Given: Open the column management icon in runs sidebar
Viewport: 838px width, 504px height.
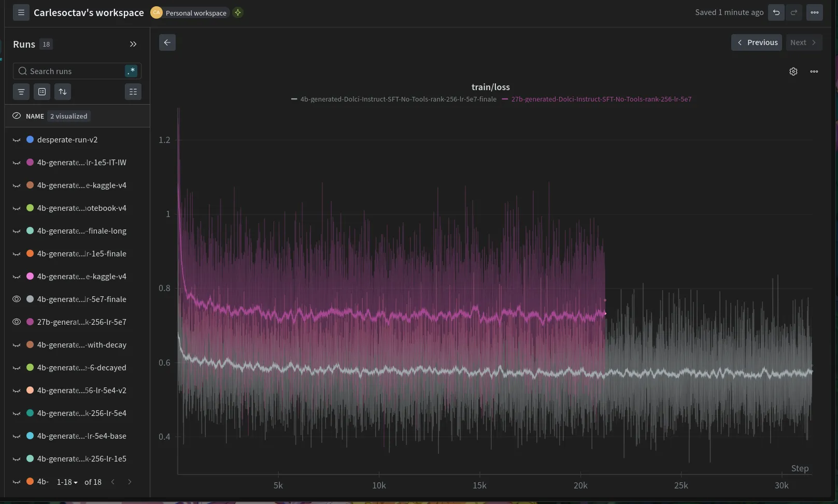Looking at the screenshot, I should click(133, 92).
